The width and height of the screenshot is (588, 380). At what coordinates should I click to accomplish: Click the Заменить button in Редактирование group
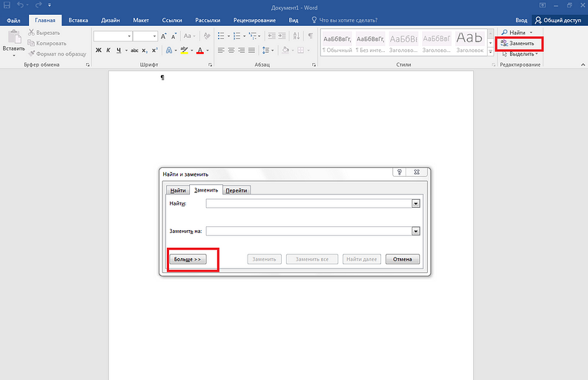tap(520, 44)
